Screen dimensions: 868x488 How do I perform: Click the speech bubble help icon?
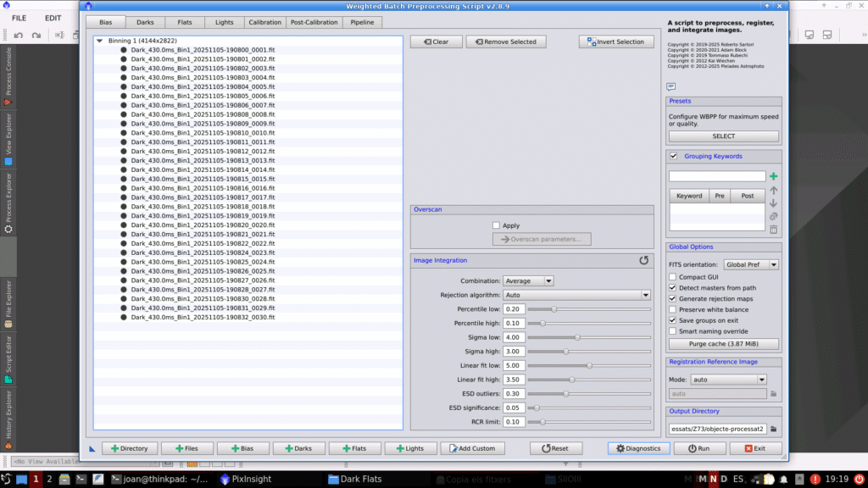click(x=671, y=86)
